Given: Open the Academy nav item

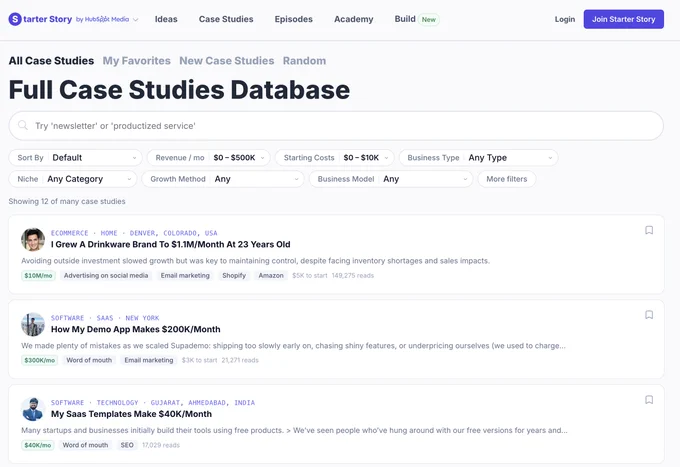Looking at the screenshot, I should tap(353, 19).
